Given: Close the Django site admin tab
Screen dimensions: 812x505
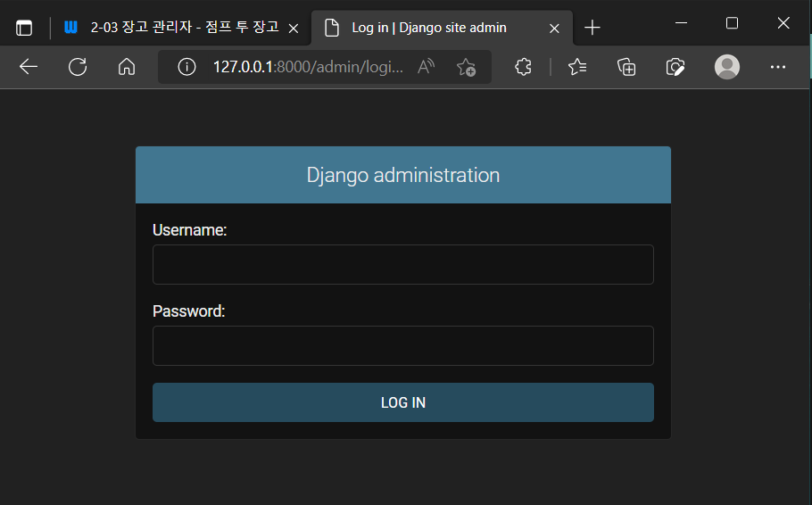Looking at the screenshot, I should (554, 29).
